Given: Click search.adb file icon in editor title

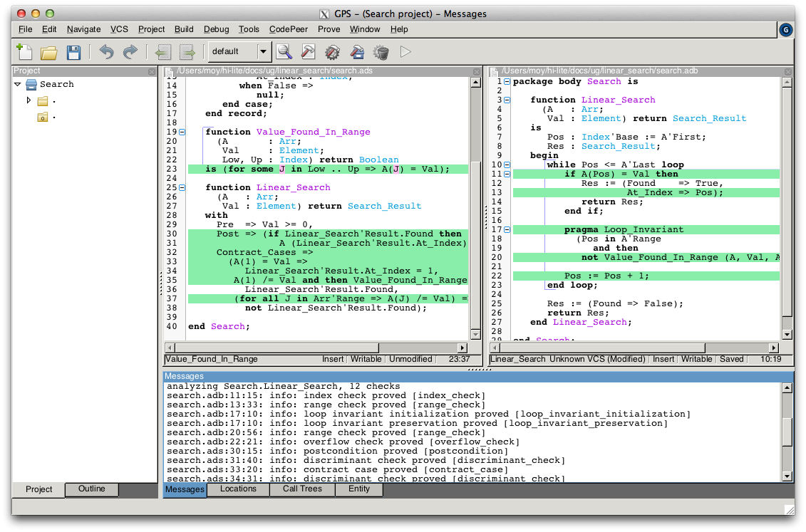Looking at the screenshot, I should coord(493,71).
